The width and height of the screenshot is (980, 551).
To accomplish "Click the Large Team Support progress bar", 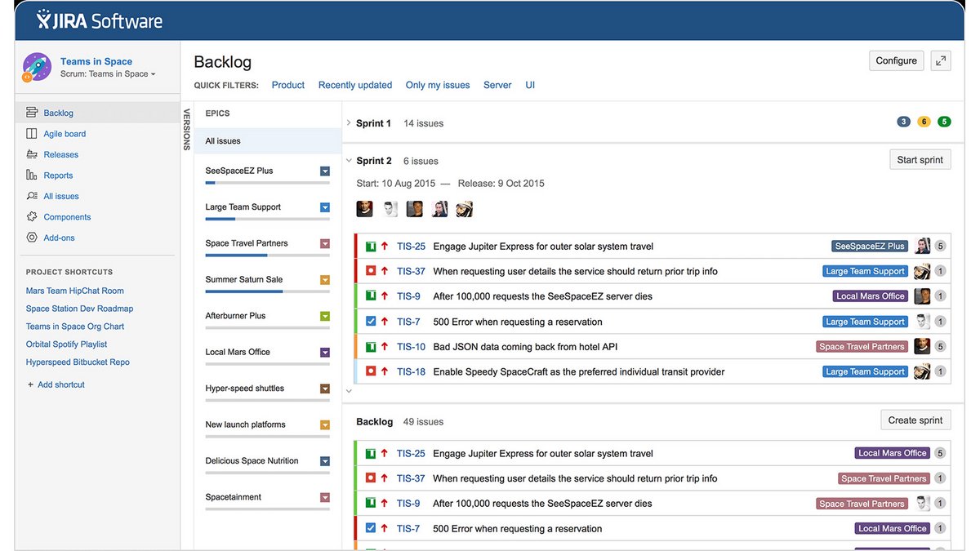I will click(268, 219).
